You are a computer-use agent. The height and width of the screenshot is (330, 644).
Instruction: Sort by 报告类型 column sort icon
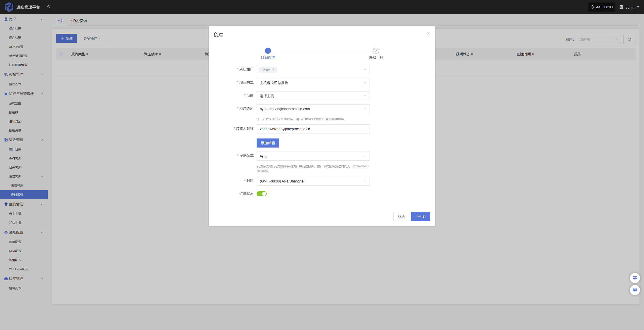(87, 54)
